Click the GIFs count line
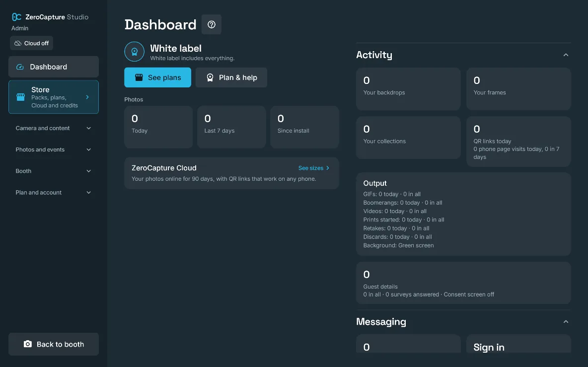This screenshot has width=588, height=367. pyautogui.click(x=392, y=194)
